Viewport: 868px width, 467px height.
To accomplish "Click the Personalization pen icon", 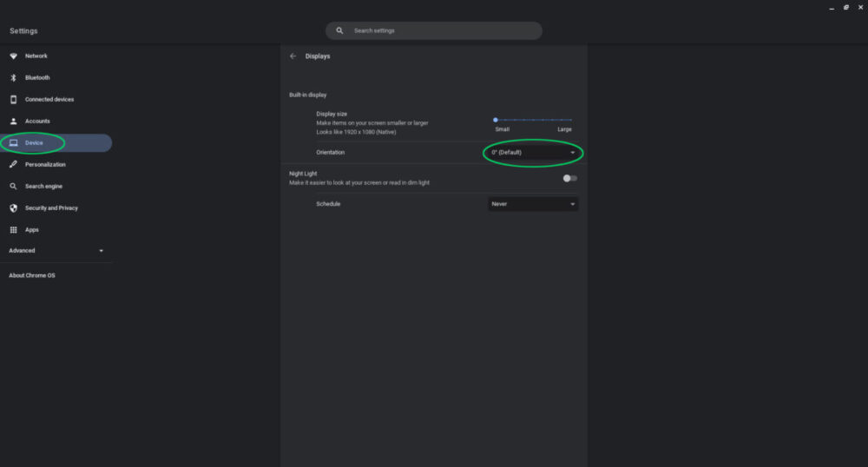I will pyautogui.click(x=13, y=164).
